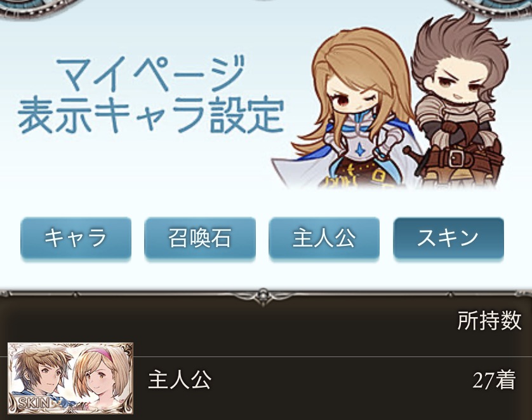The image size is (532, 420).
Task: Select the active スキン tab
Action: 448,238
